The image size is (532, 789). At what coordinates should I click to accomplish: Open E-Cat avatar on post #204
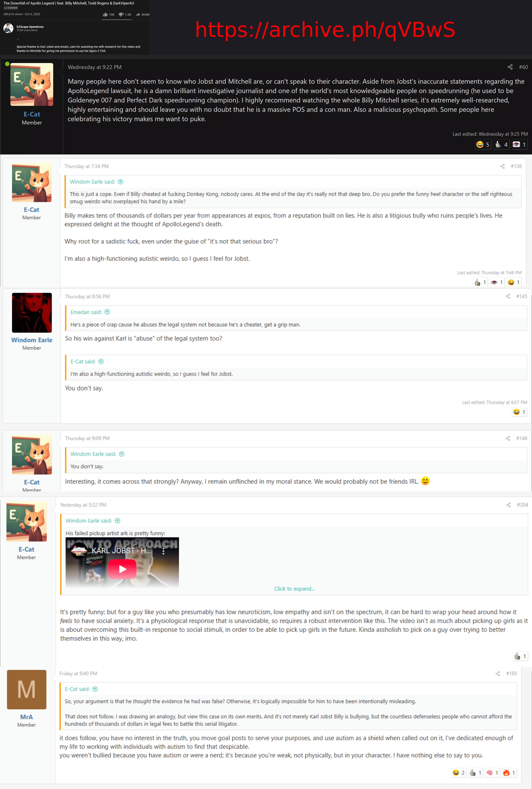26,521
